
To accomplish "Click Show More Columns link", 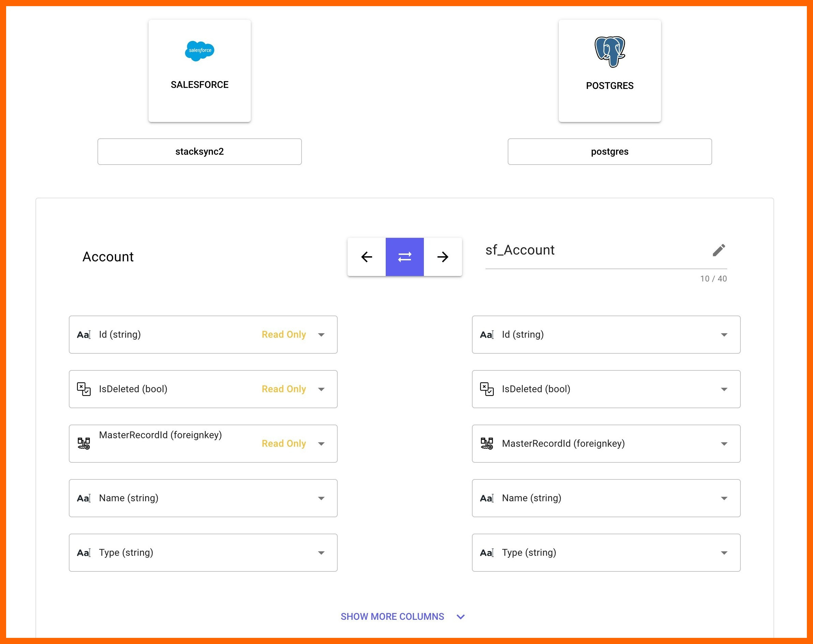I will [392, 616].
